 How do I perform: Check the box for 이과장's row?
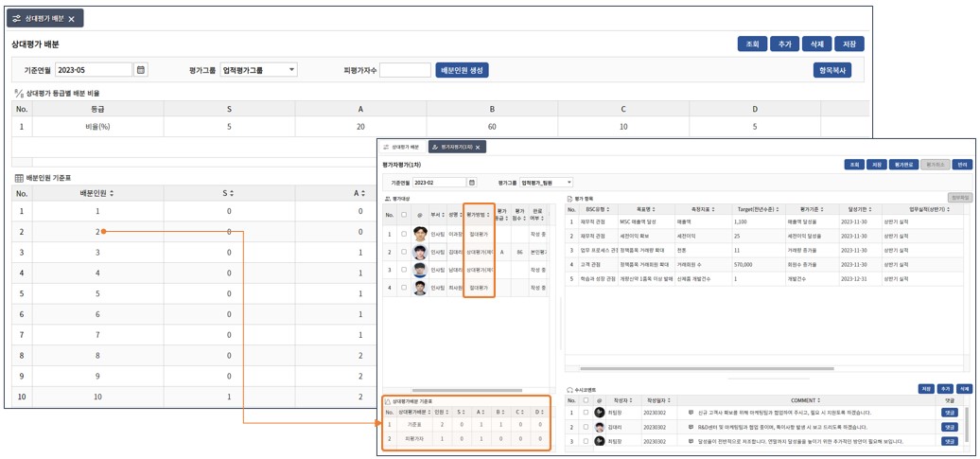pos(404,234)
